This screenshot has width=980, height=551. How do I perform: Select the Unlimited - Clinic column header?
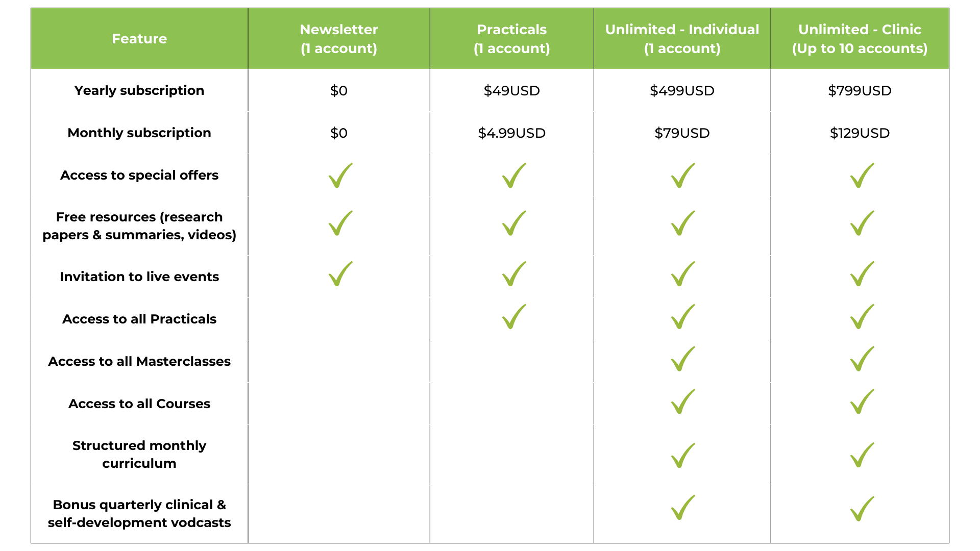(860, 39)
